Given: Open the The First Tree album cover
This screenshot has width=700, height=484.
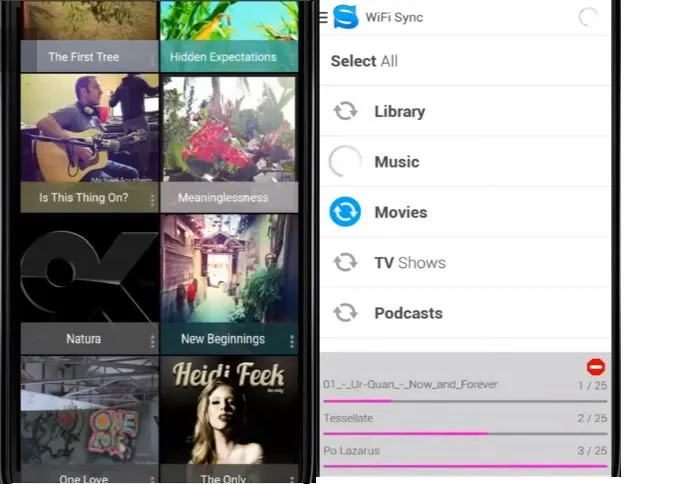Looking at the screenshot, I should pyautogui.click(x=89, y=20).
